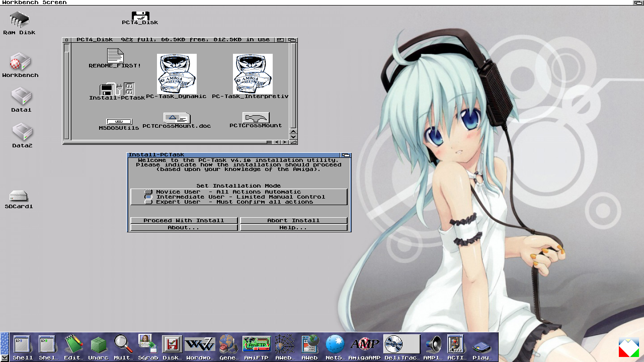Launch Wordworth from the dock

[x=200, y=347]
